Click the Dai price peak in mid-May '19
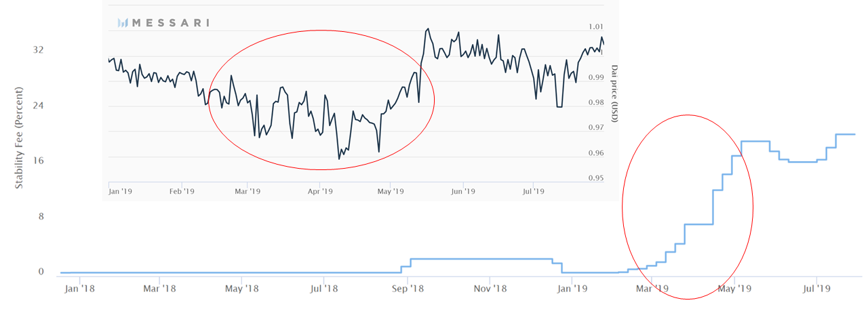The width and height of the screenshot is (868, 309). [428, 29]
